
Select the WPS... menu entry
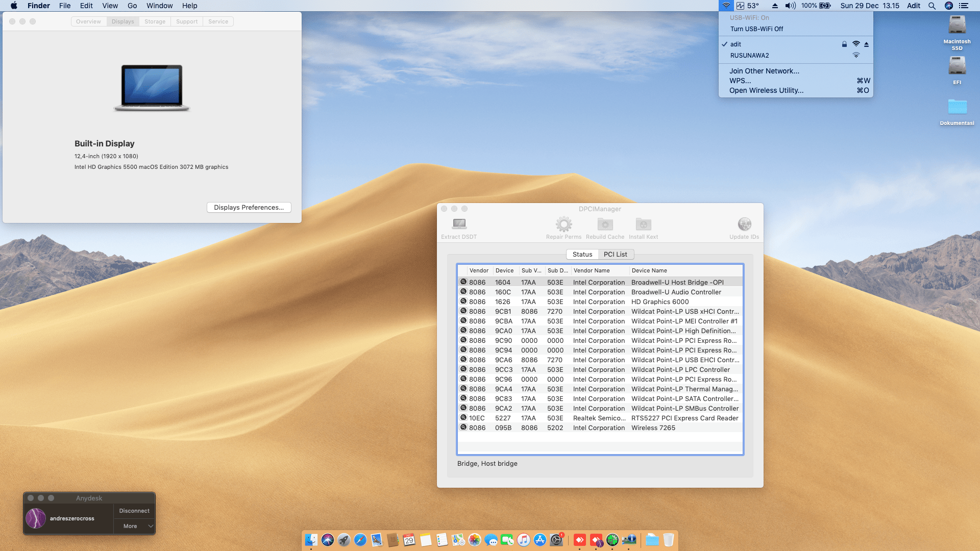796,81
